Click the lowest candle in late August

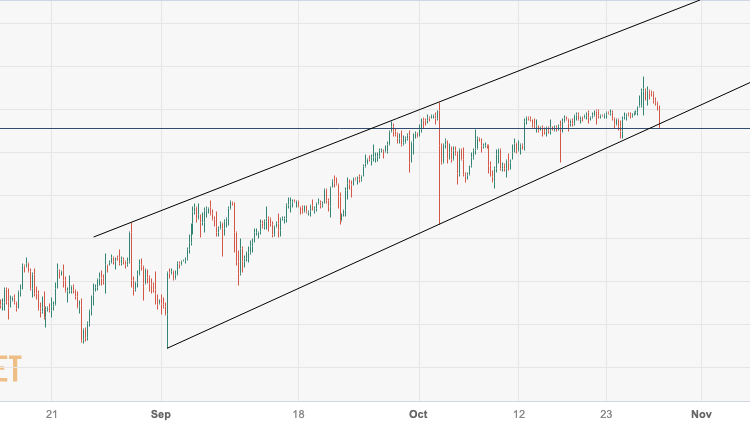tap(82, 340)
